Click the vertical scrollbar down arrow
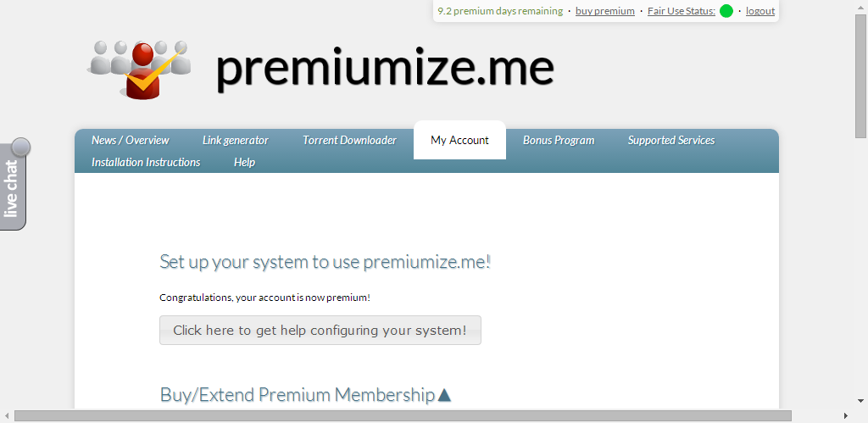The image size is (868, 423). [x=860, y=402]
